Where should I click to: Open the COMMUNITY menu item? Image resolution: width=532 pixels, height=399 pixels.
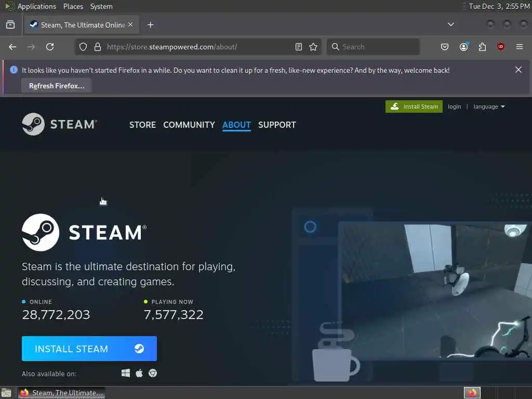189,125
